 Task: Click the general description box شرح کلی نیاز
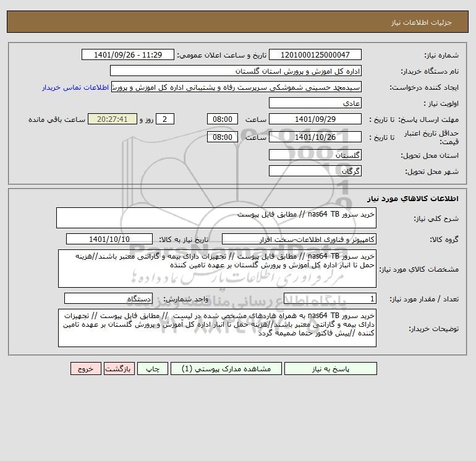216,218
